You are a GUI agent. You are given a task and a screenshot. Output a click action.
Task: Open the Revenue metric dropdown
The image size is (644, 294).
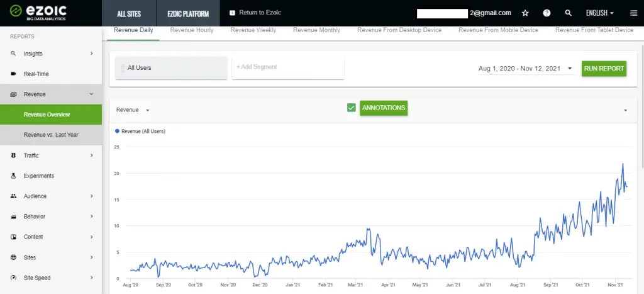[133, 110]
